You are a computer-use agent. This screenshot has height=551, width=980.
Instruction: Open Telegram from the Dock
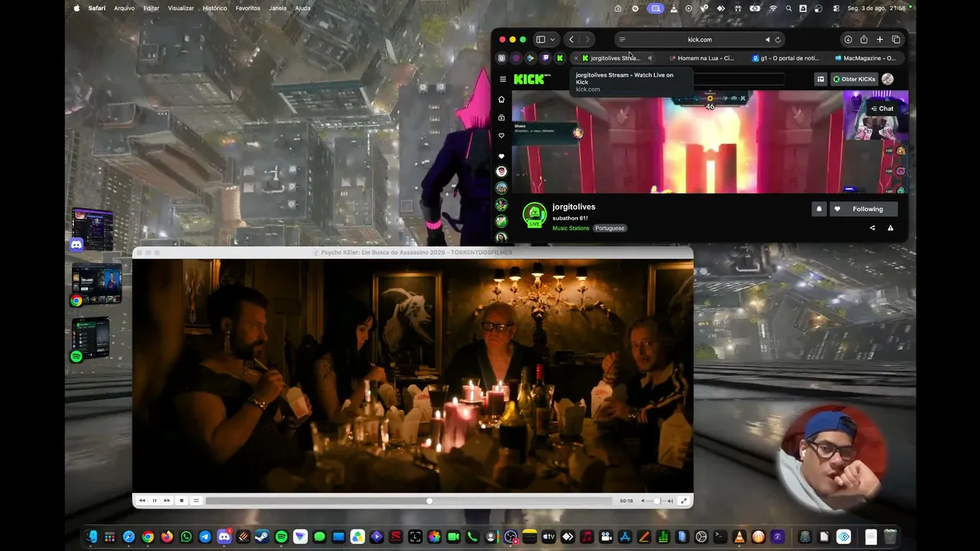(205, 537)
